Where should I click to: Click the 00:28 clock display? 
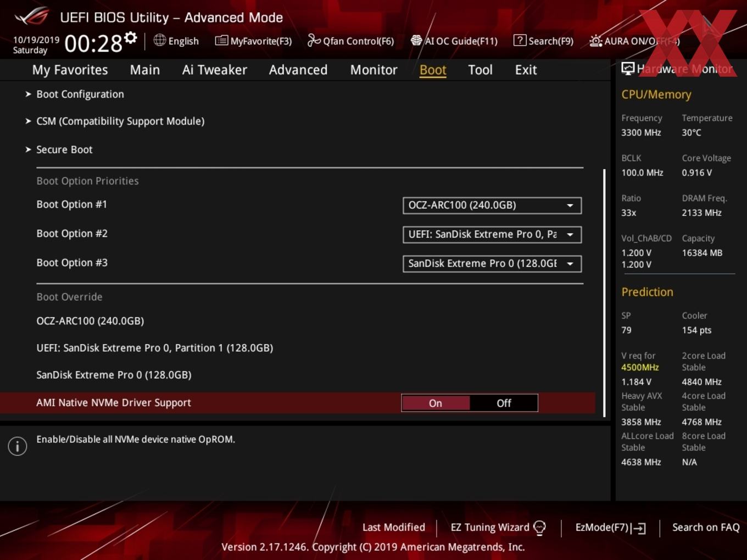click(x=93, y=43)
